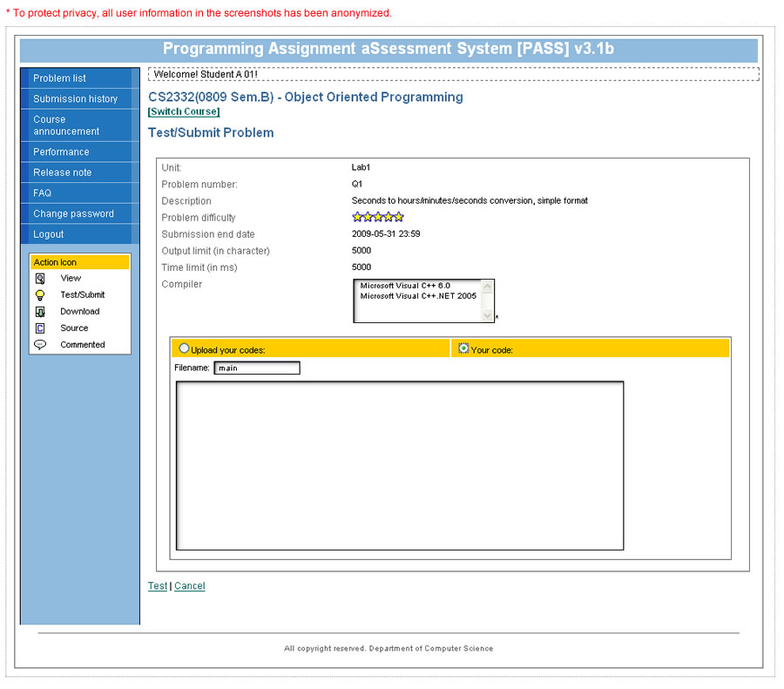Click the Download action icon

(40, 312)
